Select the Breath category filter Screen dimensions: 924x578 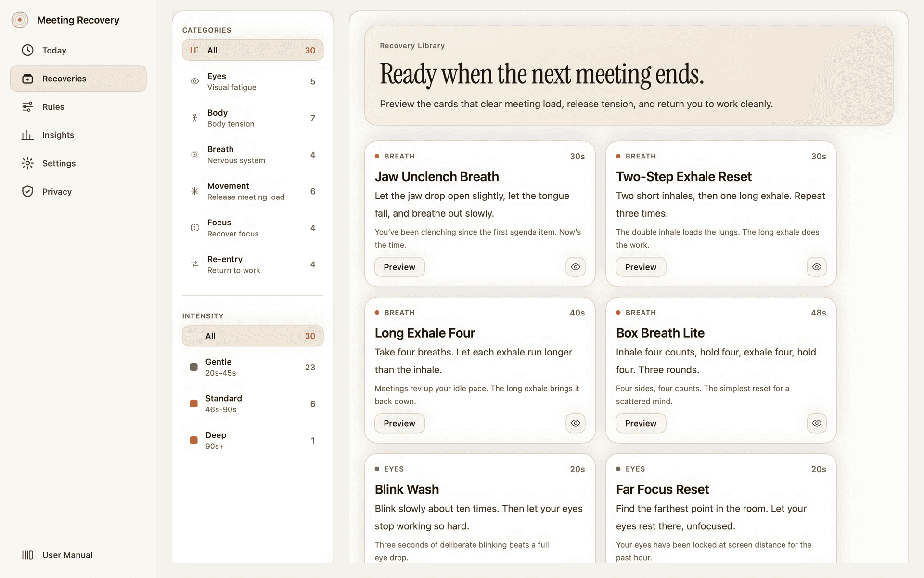[252, 155]
